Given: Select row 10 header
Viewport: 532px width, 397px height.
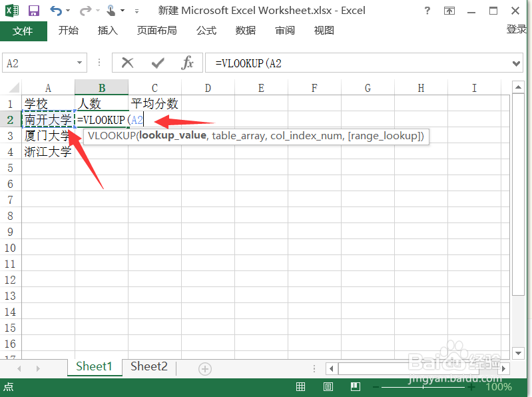Looking at the screenshot, I should (11, 248).
